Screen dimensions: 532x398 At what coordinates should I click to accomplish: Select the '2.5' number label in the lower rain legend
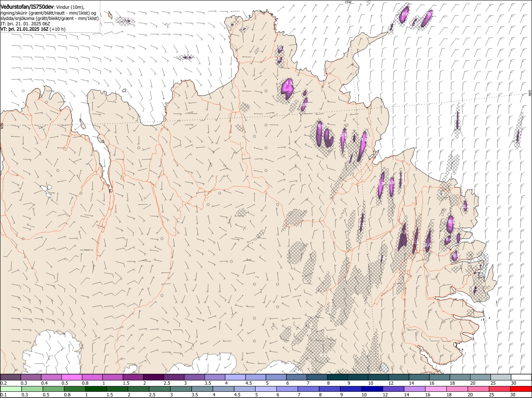click(x=152, y=395)
